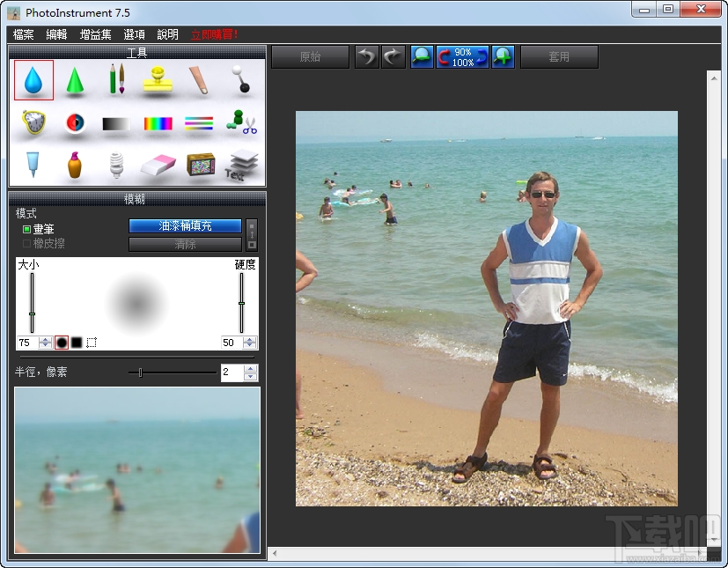
Task: Open the 說明 help menu
Action: [167, 34]
